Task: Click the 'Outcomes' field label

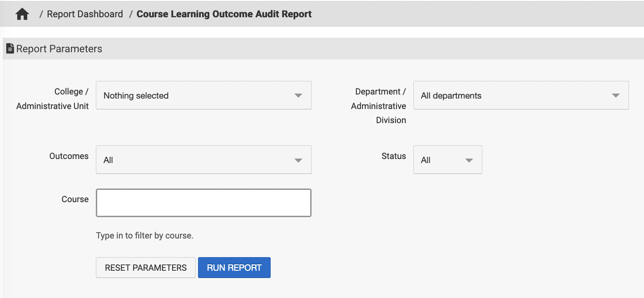Action: point(69,156)
